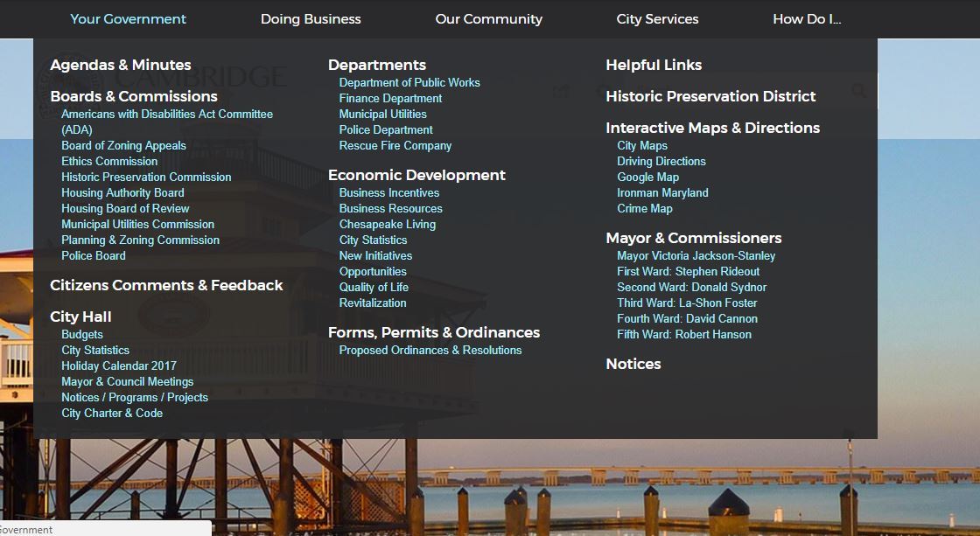Select City Charter & Code
980x536 pixels.
pos(112,413)
